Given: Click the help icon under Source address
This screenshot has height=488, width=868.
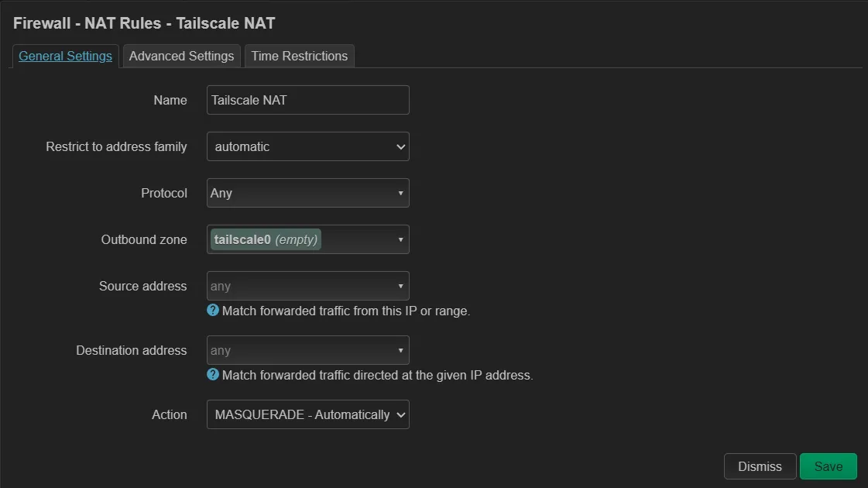Looking at the screenshot, I should click(213, 311).
